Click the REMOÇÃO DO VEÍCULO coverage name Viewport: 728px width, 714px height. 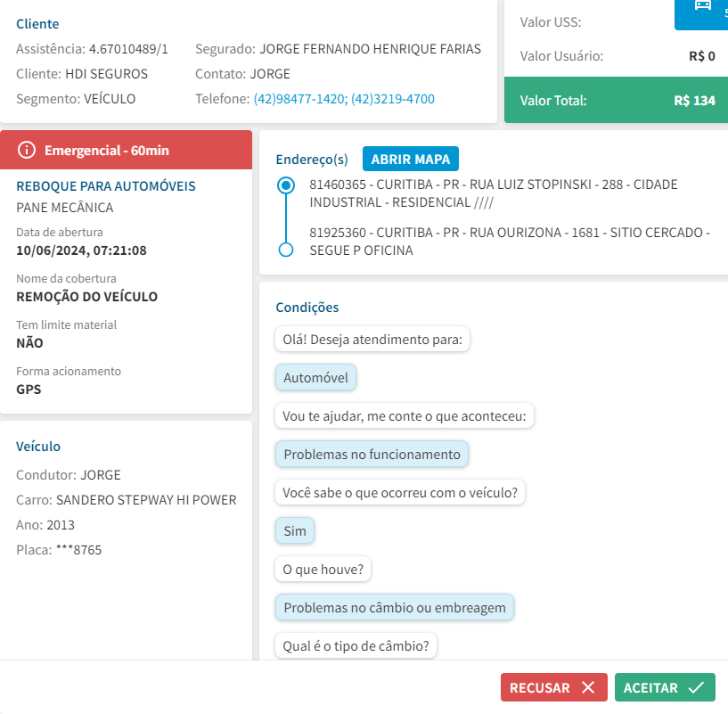pos(86,296)
